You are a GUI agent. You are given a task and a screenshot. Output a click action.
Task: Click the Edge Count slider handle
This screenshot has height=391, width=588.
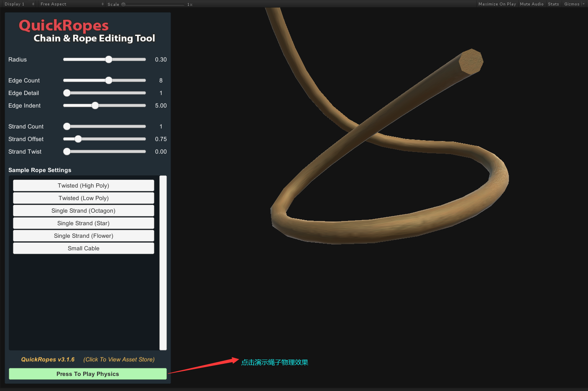[109, 80]
